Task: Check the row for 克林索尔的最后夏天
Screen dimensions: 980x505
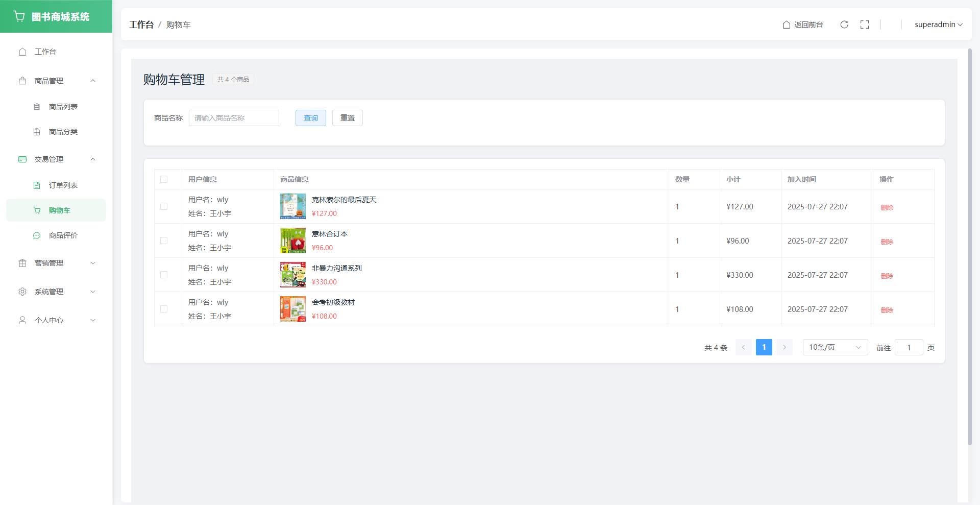Action: 164,206
